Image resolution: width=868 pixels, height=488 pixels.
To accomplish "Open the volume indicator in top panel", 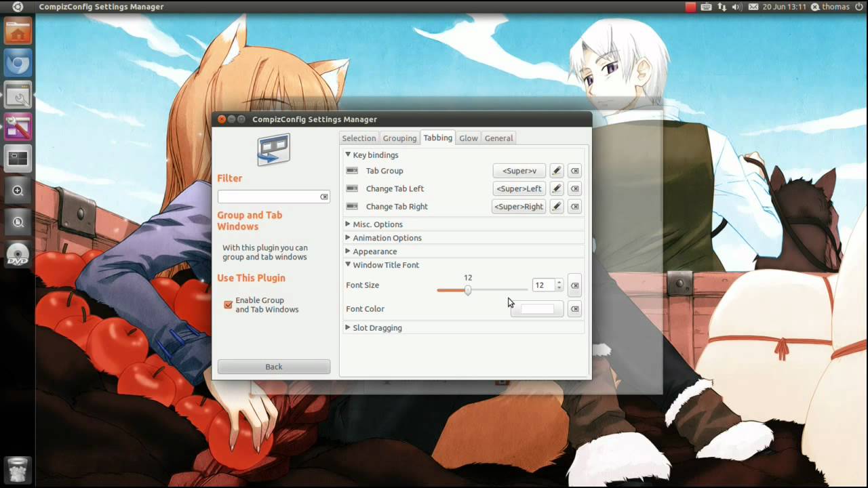I will [737, 7].
